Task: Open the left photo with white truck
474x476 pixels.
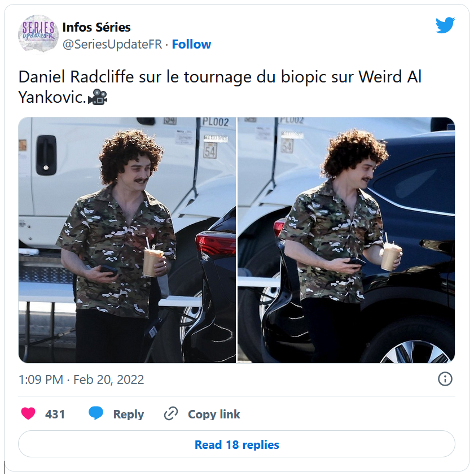Action: pyautogui.click(x=127, y=240)
